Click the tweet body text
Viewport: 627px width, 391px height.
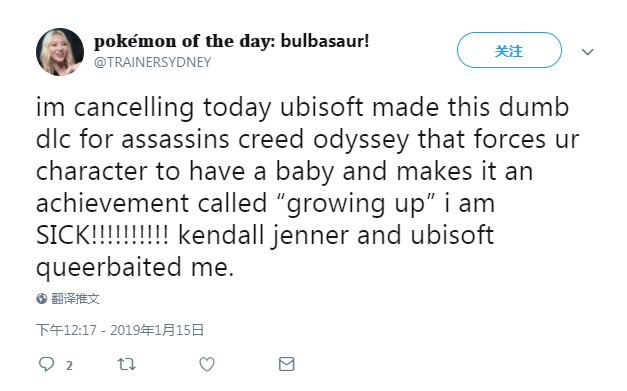click(x=308, y=187)
